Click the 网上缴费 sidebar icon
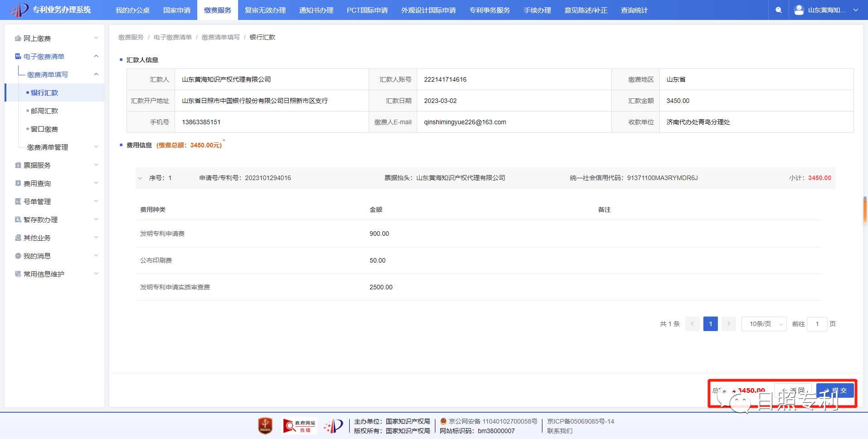868x439 pixels. [18, 39]
